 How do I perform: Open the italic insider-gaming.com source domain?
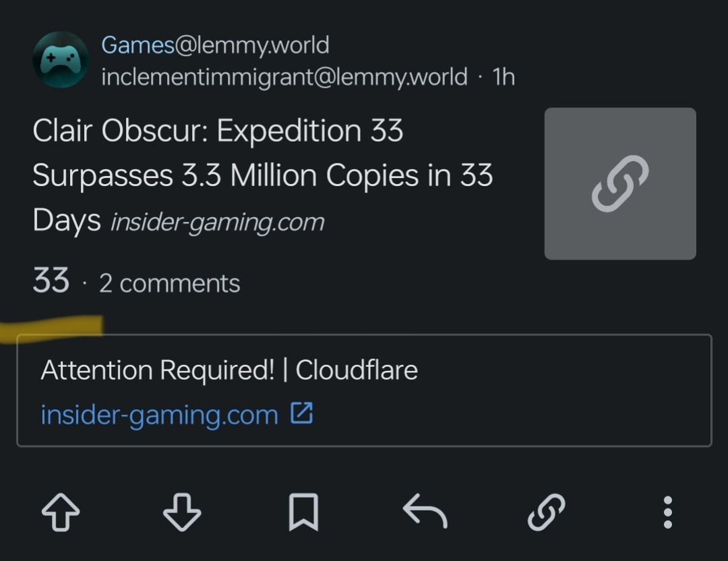click(x=217, y=222)
